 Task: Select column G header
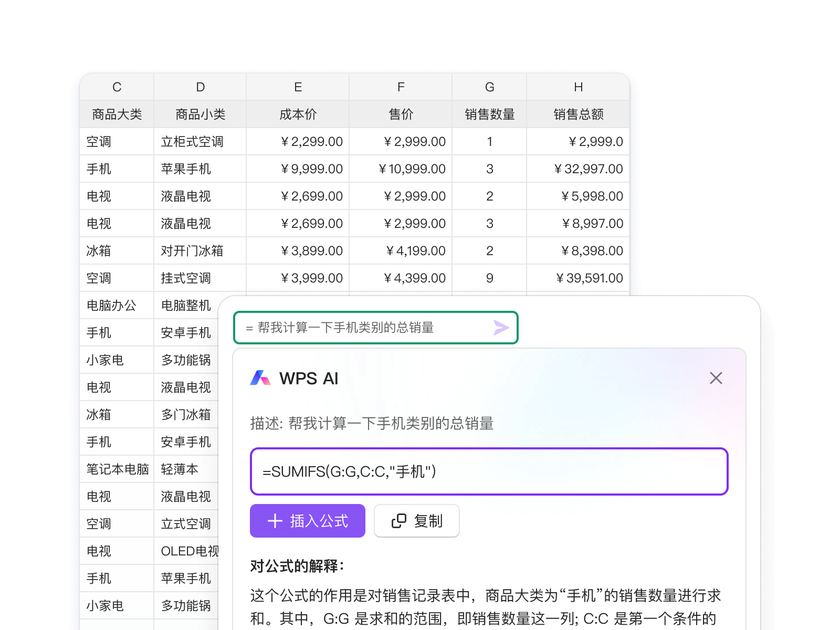point(489,87)
